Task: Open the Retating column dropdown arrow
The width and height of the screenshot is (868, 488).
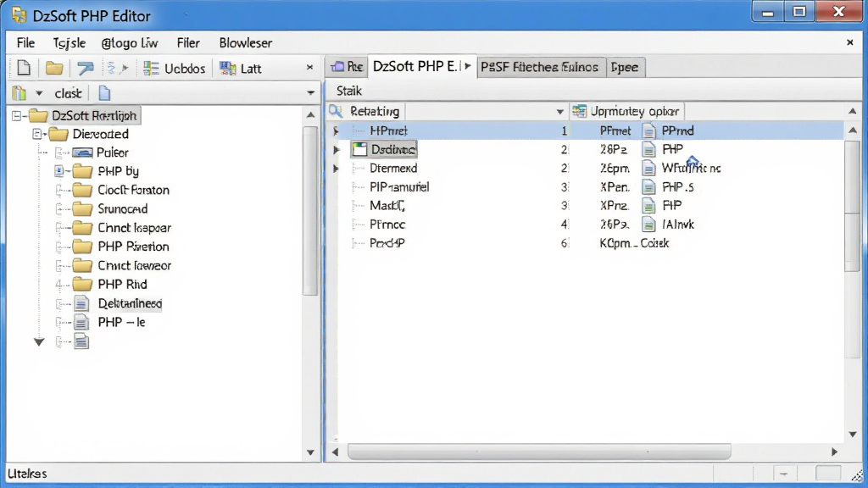Action: coord(559,112)
